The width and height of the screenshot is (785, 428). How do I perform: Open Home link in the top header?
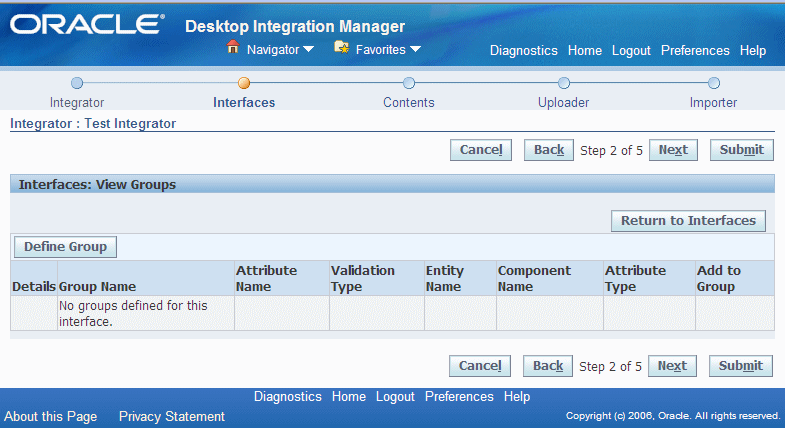(585, 51)
